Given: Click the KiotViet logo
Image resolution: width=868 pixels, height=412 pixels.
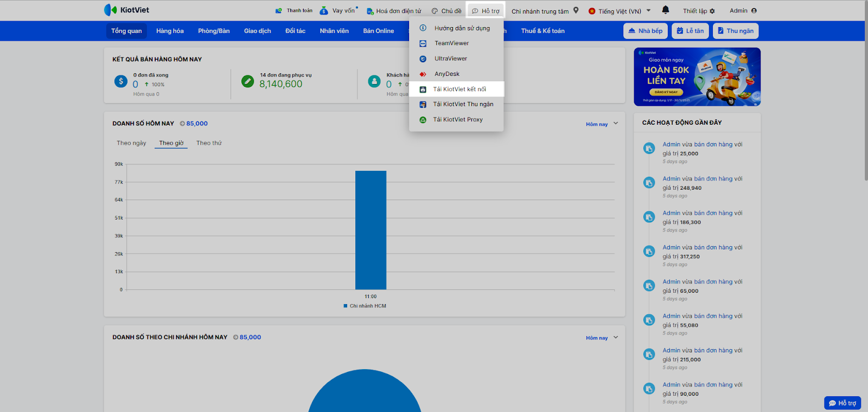Looking at the screenshot, I should coord(126,10).
